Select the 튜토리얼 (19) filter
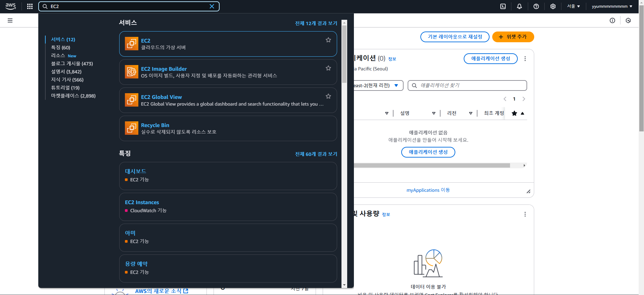This screenshot has width=644, height=295. tap(65, 88)
